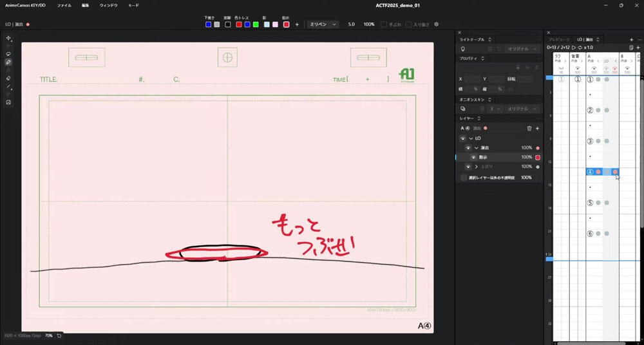644x345 pixels.
Task: Click the red swatch on 指示 layer
Action: tap(538, 157)
